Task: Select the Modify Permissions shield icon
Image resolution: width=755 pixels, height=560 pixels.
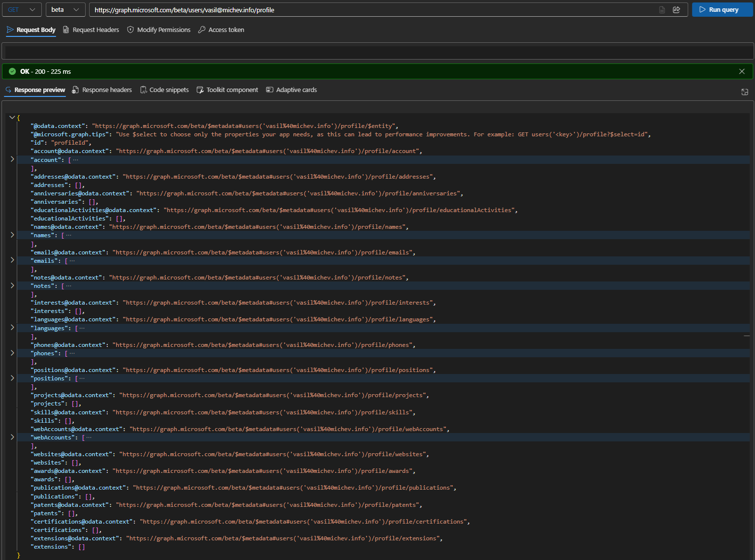Action: click(130, 30)
